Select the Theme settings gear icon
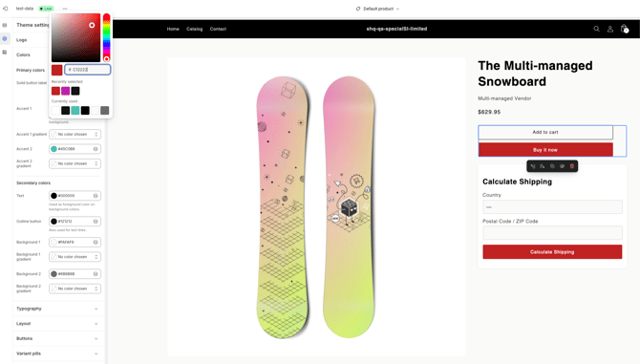Screen dimensions: 640x364 coord(5,39)
